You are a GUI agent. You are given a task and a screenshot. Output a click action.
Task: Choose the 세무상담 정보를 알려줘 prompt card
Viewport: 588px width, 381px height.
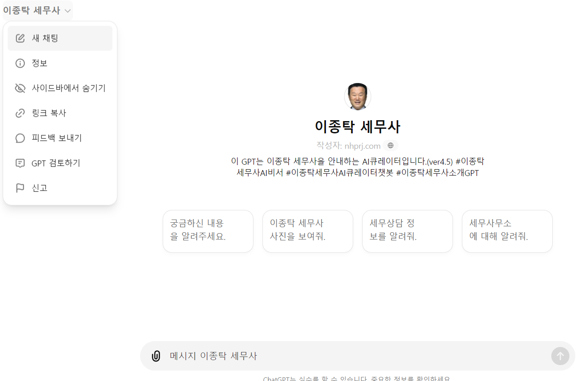[408, 231]
